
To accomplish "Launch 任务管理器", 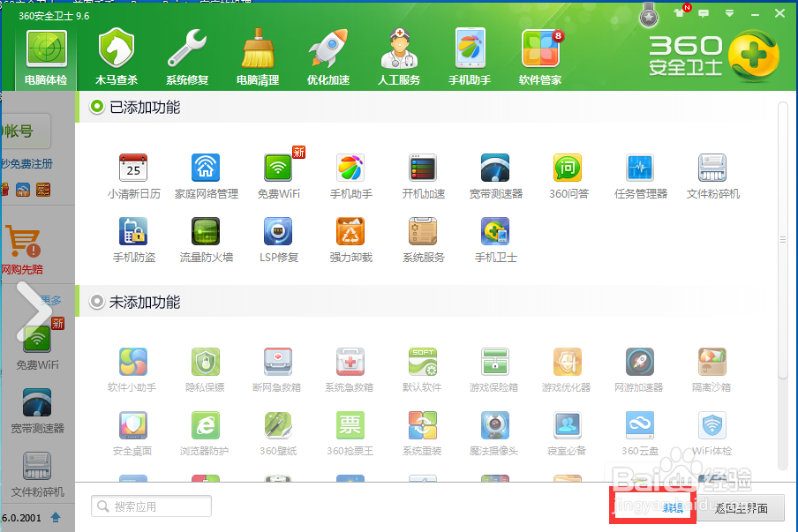I will 641,176.
